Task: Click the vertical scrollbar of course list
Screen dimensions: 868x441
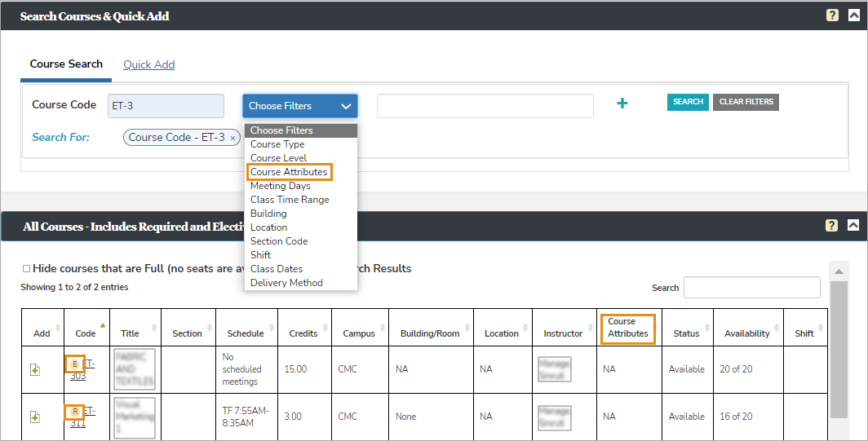Action: (837, 351)
